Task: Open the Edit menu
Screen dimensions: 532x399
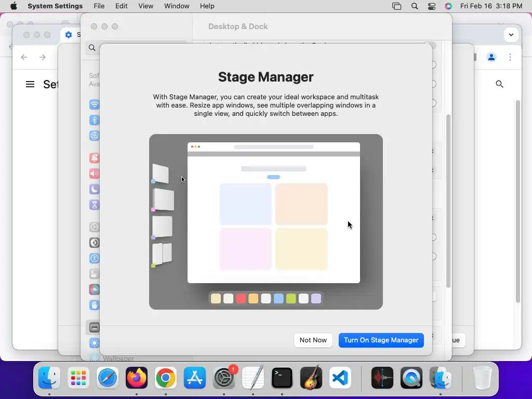Action: [121, 6]
